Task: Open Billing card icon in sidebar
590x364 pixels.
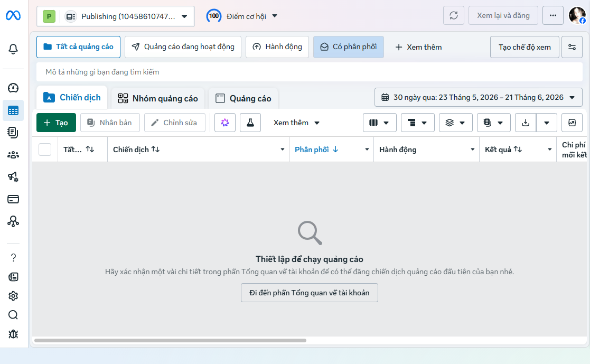Action: point(13,199)
